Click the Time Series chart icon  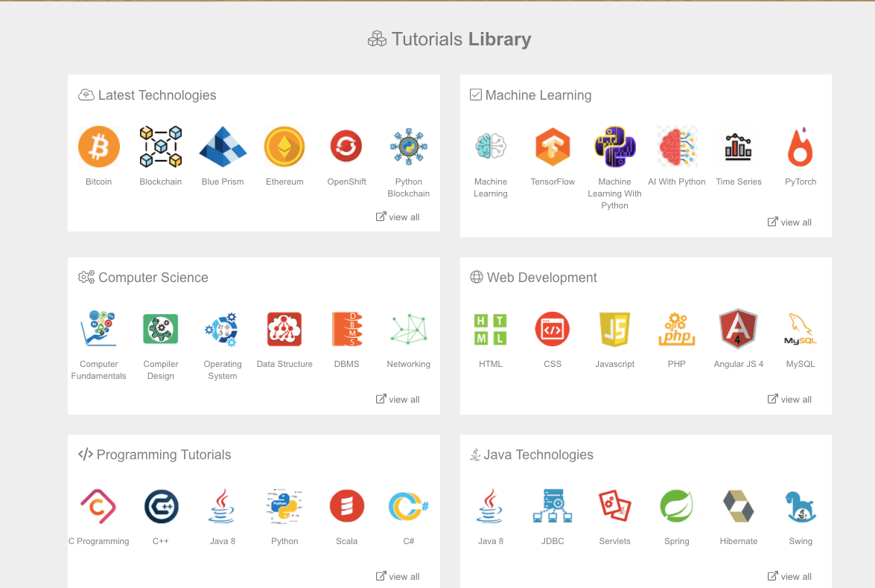738,147
